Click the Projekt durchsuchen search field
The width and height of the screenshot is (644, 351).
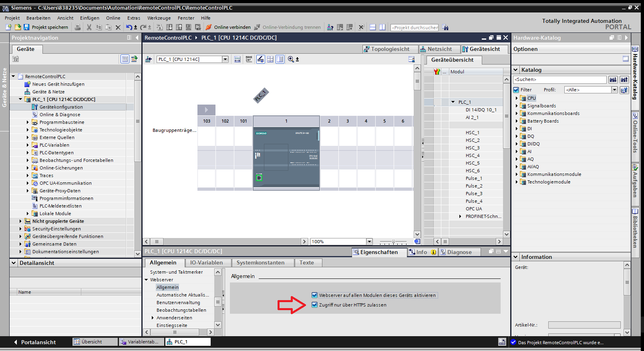[x=415, y=28]
